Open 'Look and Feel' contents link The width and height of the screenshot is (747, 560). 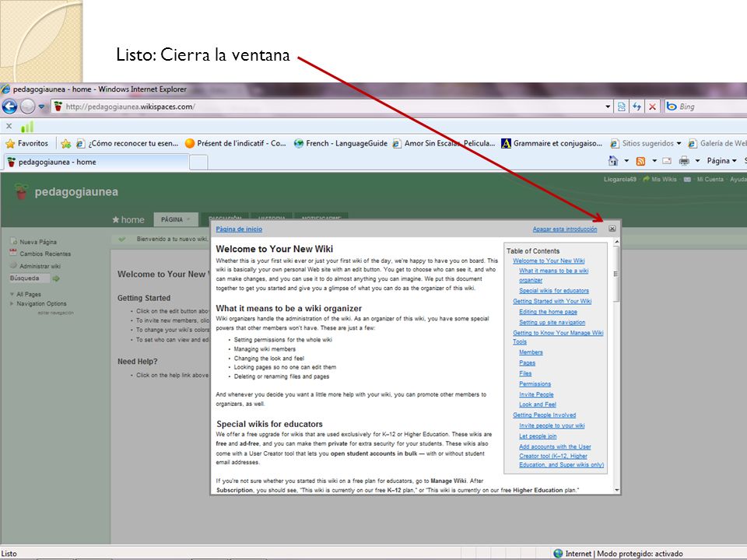[x=538, y=404]
